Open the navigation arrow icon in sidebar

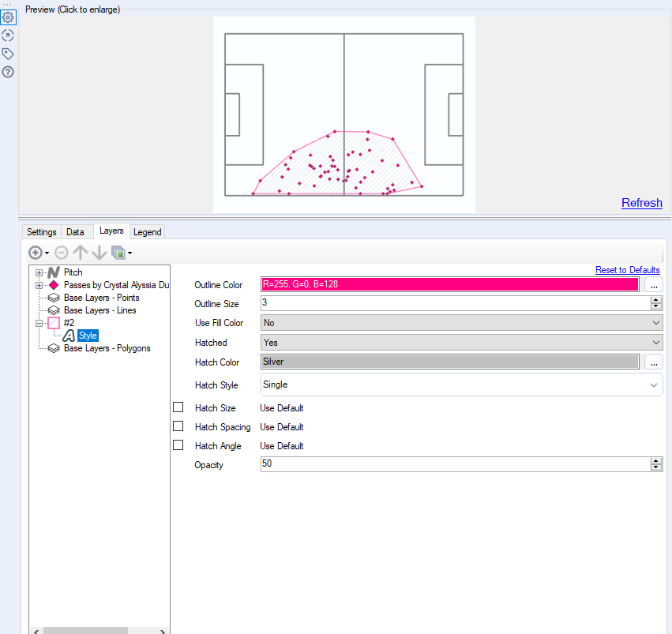click(x=8, y=36)
